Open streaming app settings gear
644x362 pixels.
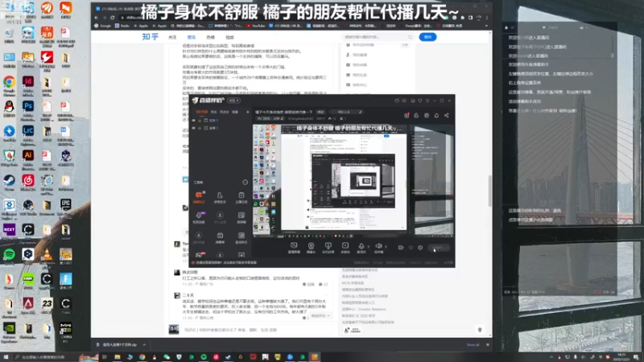point(420,248)
